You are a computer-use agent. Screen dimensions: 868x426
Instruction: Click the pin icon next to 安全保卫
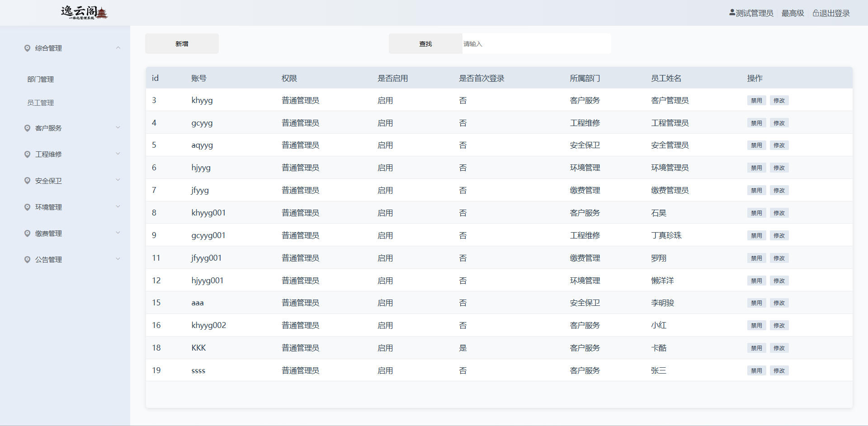click(27, 181)
